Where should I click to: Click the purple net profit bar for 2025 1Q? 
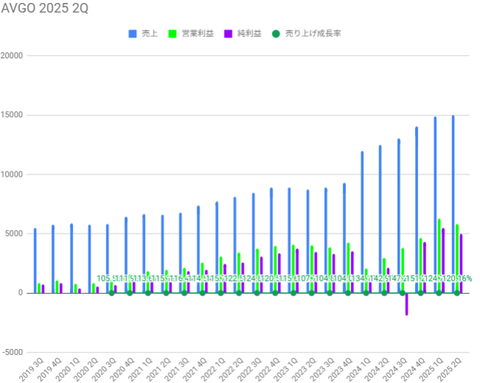[443, 261]
